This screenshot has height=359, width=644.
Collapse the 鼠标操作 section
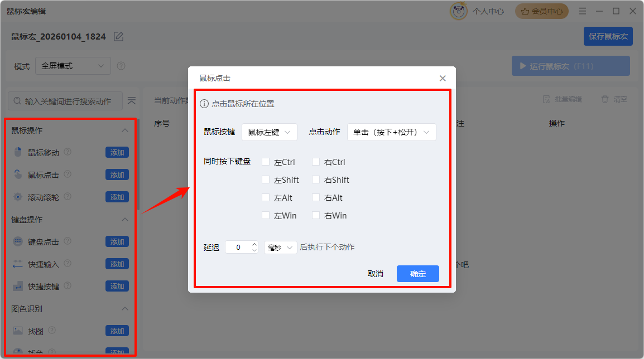[125, 130]
